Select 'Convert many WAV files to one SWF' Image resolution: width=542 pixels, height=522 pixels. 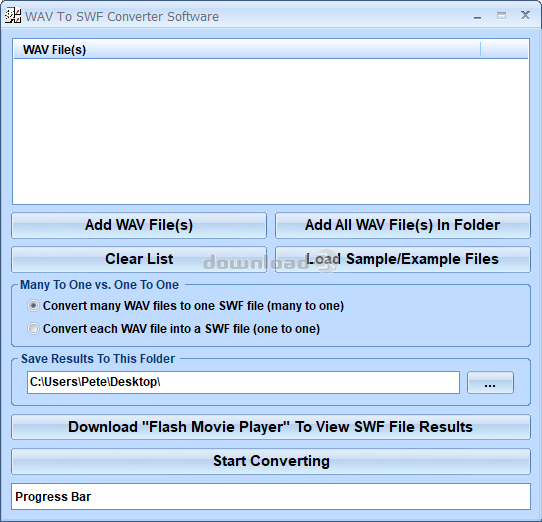(33, 306)
